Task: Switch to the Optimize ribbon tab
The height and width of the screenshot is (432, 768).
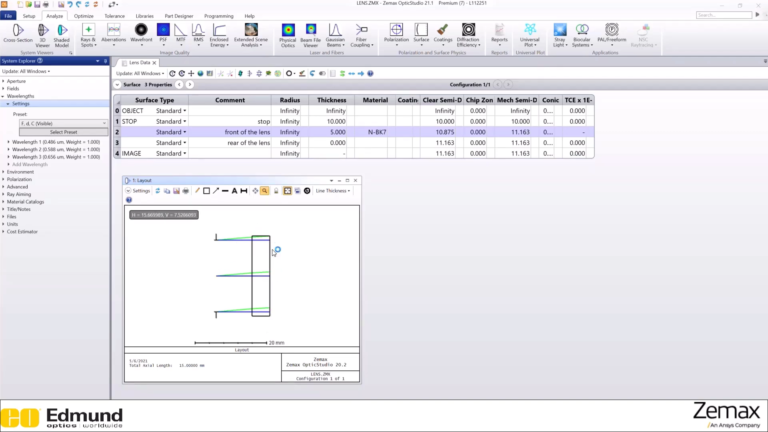Action: (84, 16)
